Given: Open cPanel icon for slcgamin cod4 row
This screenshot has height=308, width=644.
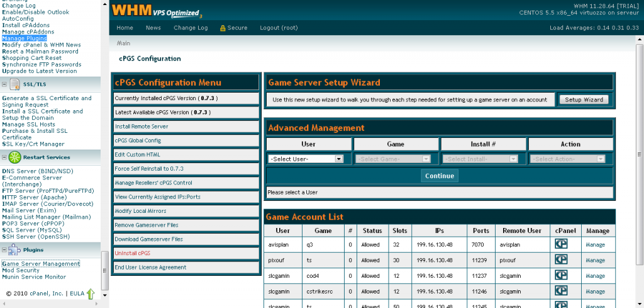Looking at the screenshot, I should [560, 275].
